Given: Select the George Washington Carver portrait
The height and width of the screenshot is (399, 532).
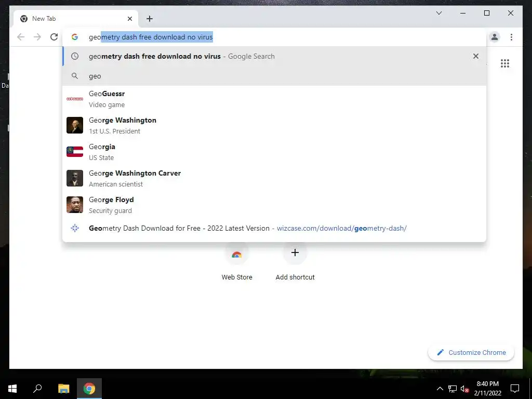Looking at the screenshot, I should 75,178.
